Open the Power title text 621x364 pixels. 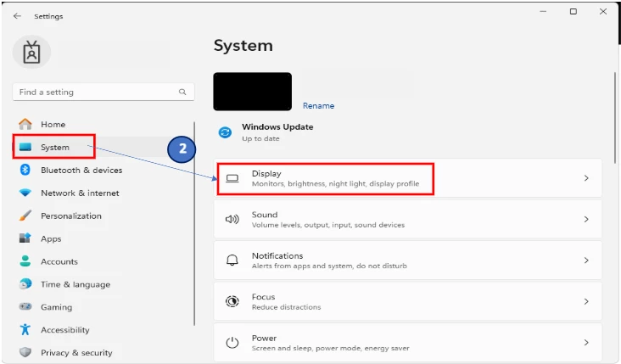pyautogui.click(x=264, y=338)
